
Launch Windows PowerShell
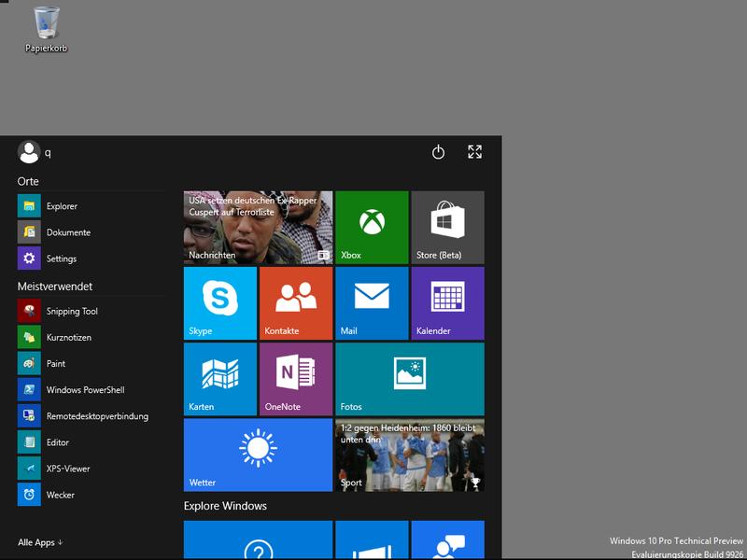click(x=91, y=389)
